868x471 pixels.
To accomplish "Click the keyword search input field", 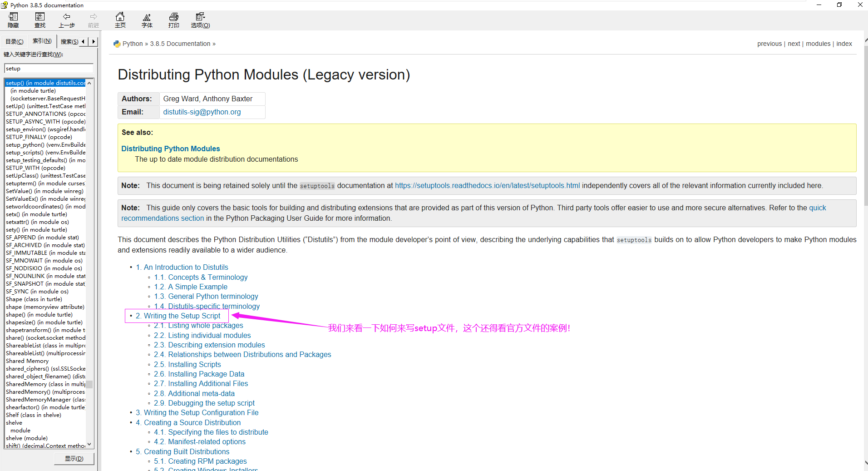I will pyautogui.click(x=48, y=68).
